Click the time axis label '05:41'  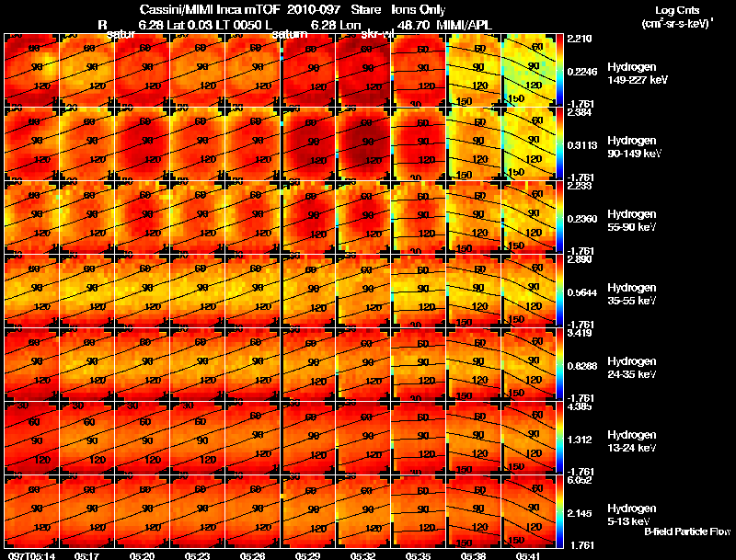click(x=528, y=555)
